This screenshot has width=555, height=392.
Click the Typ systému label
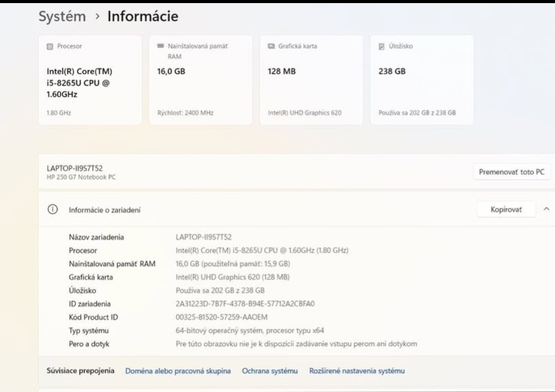[88, 331]
